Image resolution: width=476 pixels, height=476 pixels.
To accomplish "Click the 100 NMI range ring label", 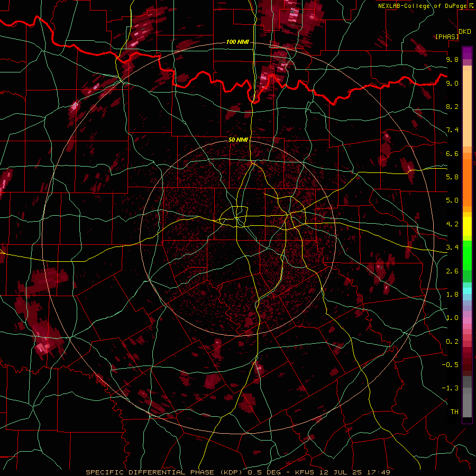I will (237, 42).
